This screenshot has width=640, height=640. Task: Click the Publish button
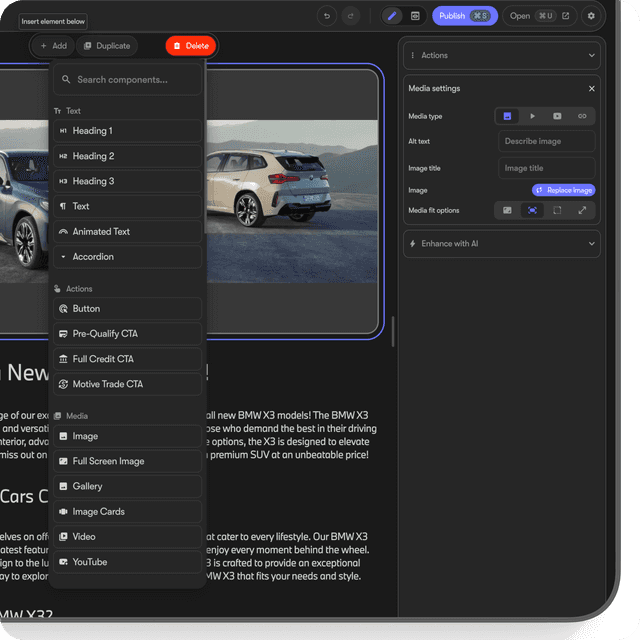[464, 16]
